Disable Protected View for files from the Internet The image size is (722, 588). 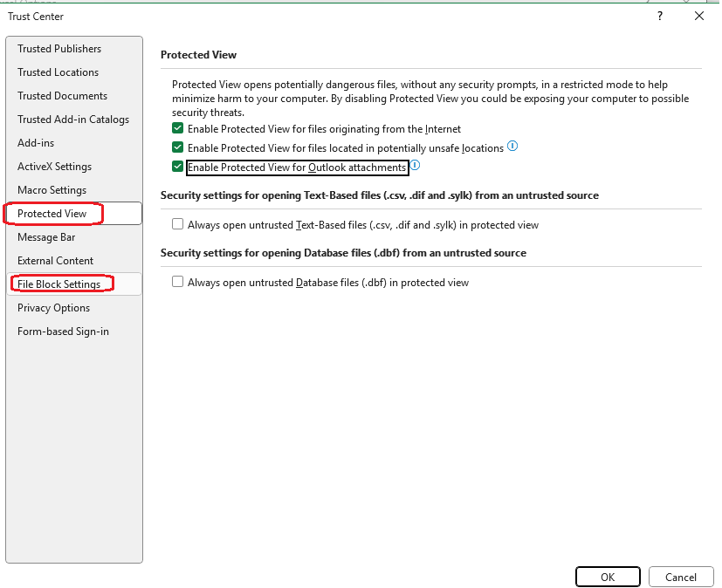(177, 128)
